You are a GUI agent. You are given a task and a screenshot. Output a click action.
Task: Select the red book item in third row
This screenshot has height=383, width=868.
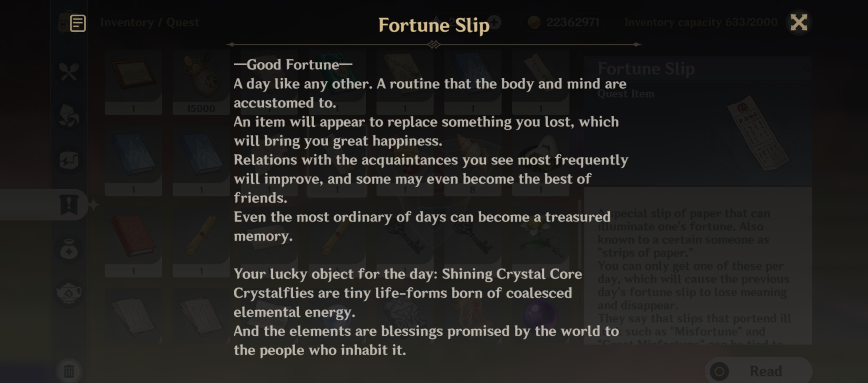[x=133, y=236]
